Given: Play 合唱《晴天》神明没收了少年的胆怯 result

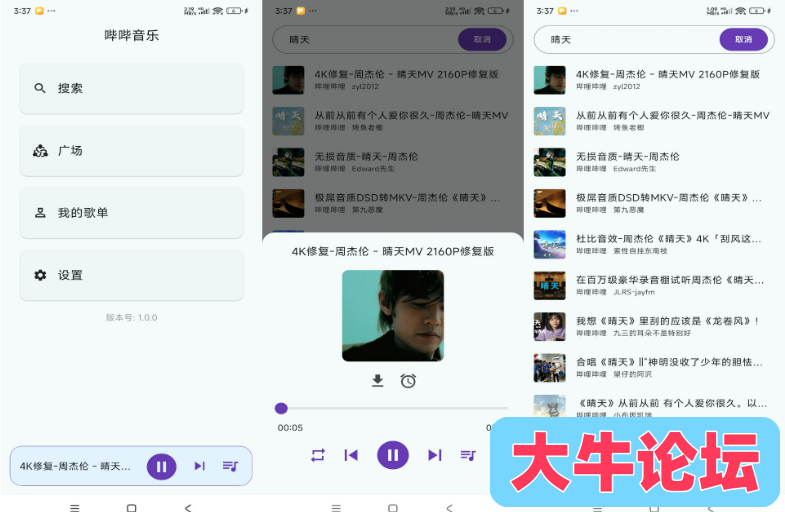Looking at the screenshot, I should 654,367.
